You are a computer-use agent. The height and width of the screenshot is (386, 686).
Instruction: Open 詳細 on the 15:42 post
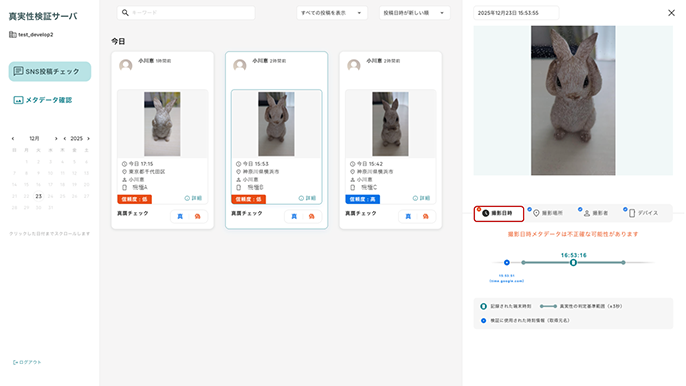[421, 198]
